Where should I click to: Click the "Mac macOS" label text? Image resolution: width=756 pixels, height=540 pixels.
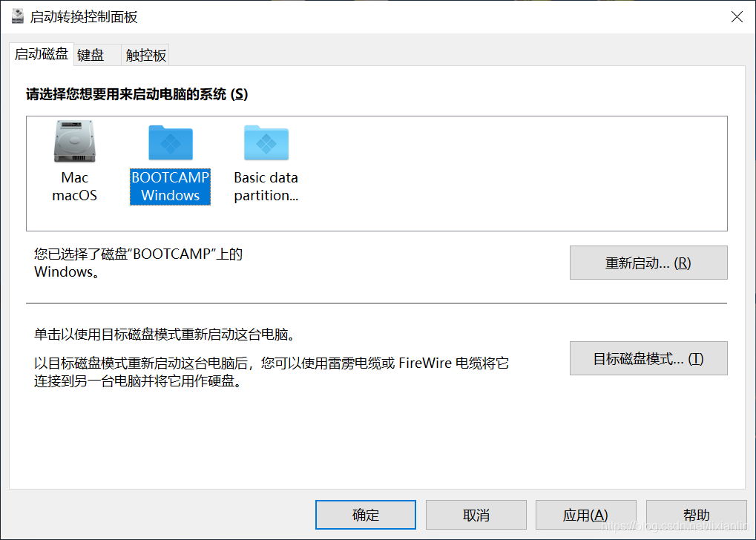pyautogui.click(x=75, y=187)
